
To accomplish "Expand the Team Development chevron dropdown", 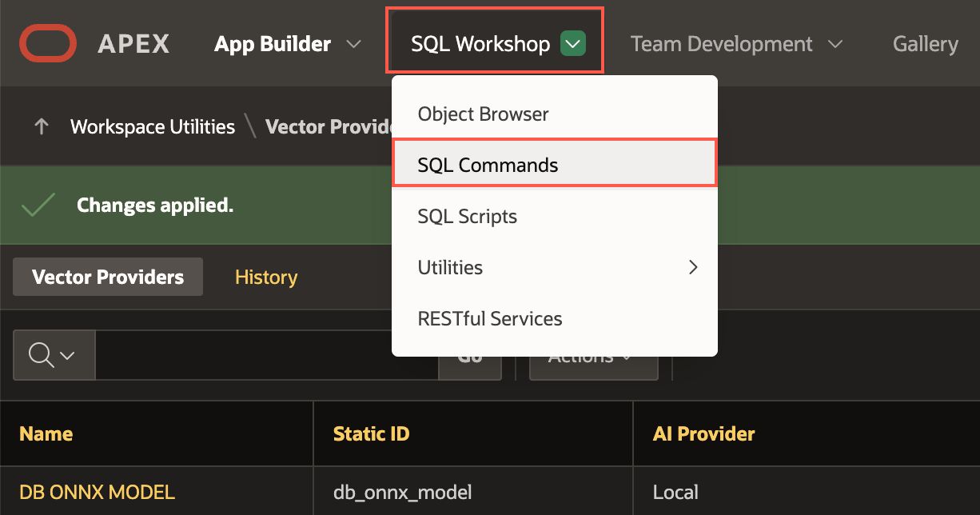I will [835, 44].
